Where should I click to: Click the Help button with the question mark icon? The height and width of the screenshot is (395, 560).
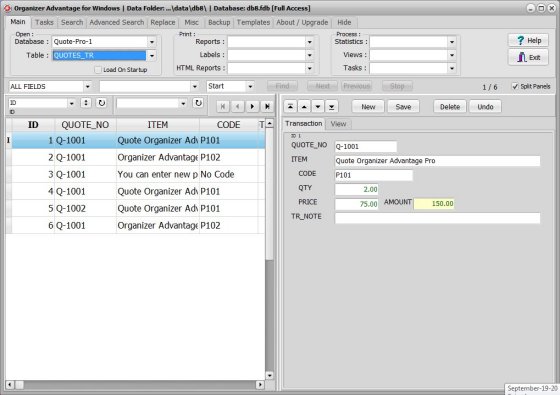click(529, 40)
